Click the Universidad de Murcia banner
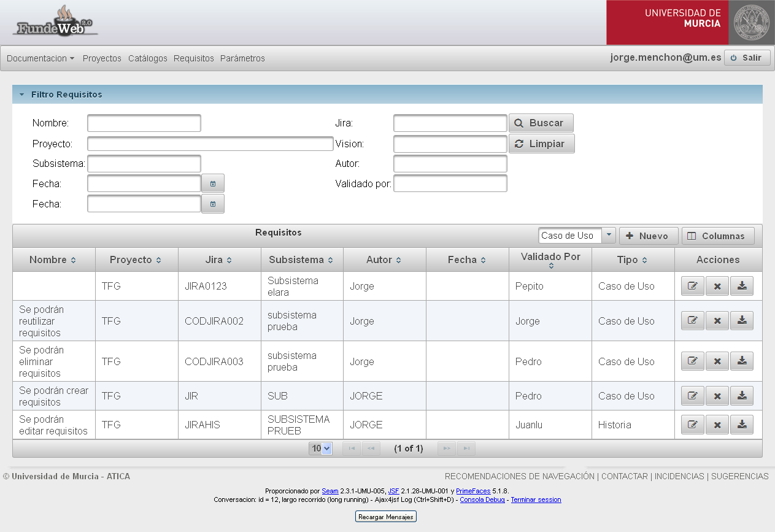775x532 pixels. click(690, 22)
